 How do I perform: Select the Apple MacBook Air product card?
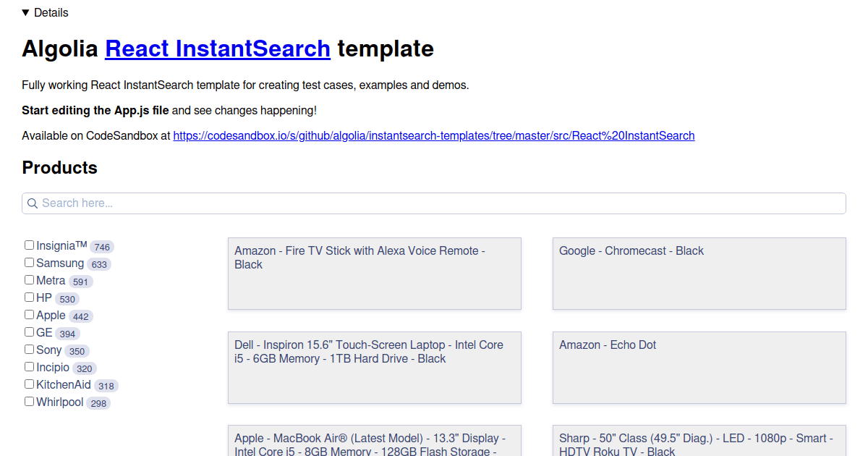tap(375, 441)
